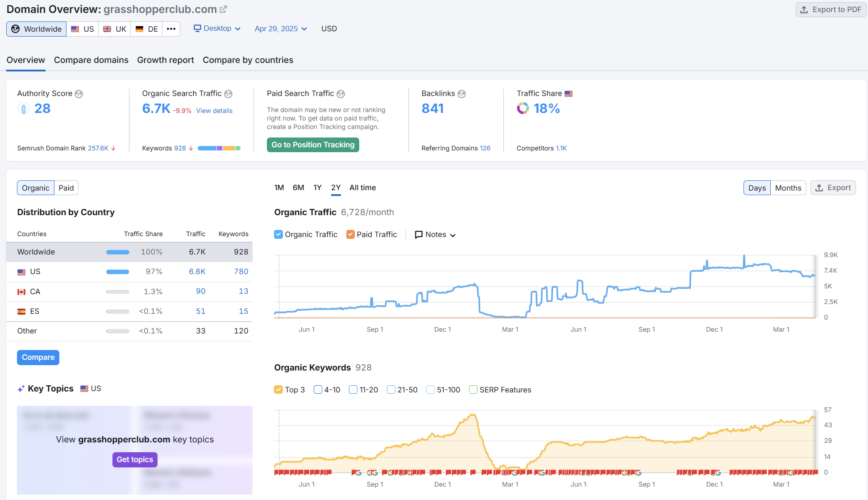Click the info globe icon beside Authority Score
Image resolution: width=868 pixels, height=500 pixels.
pyautogui.click(x=79, y=94)
